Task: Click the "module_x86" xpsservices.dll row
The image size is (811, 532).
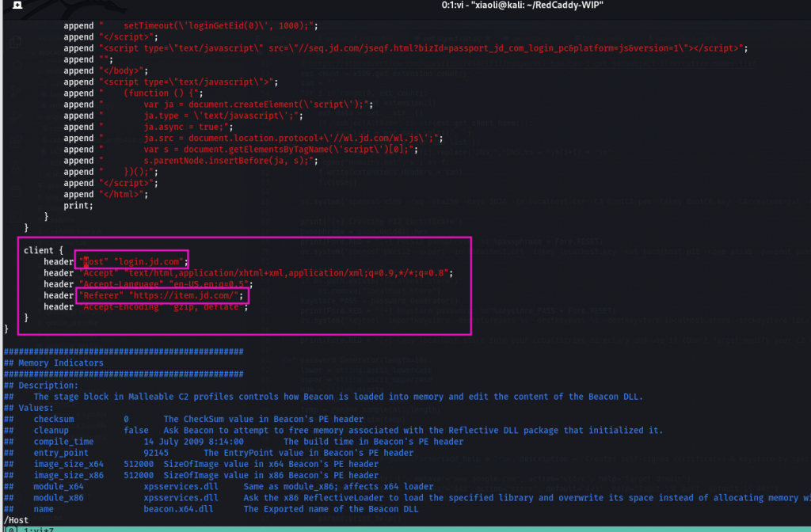Action: tap(407, 498)
